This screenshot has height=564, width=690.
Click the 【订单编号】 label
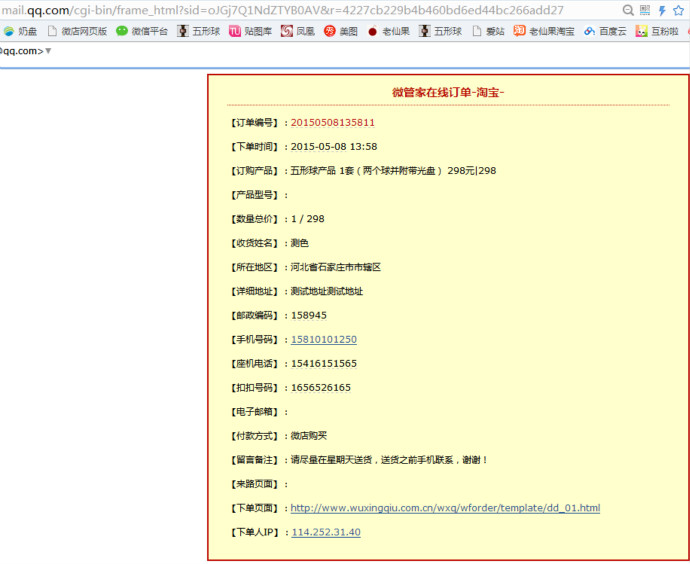coord(254,123)
